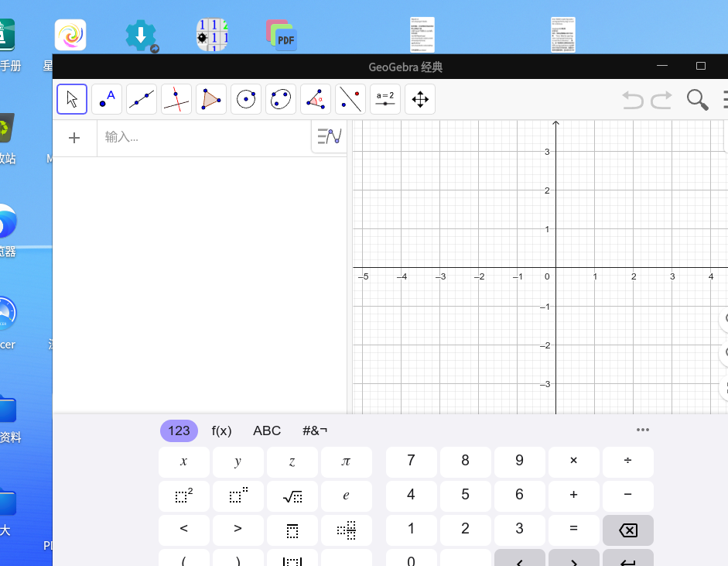Switch keyboard to the ABC tab

[267, 431]
